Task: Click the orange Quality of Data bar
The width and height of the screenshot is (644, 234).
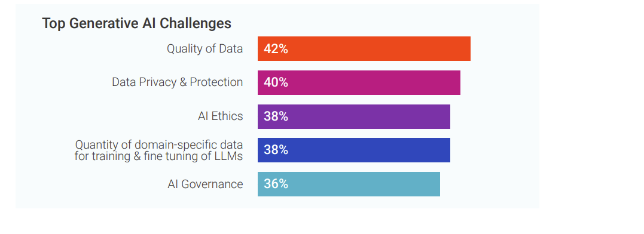Action: coord(364,49)
